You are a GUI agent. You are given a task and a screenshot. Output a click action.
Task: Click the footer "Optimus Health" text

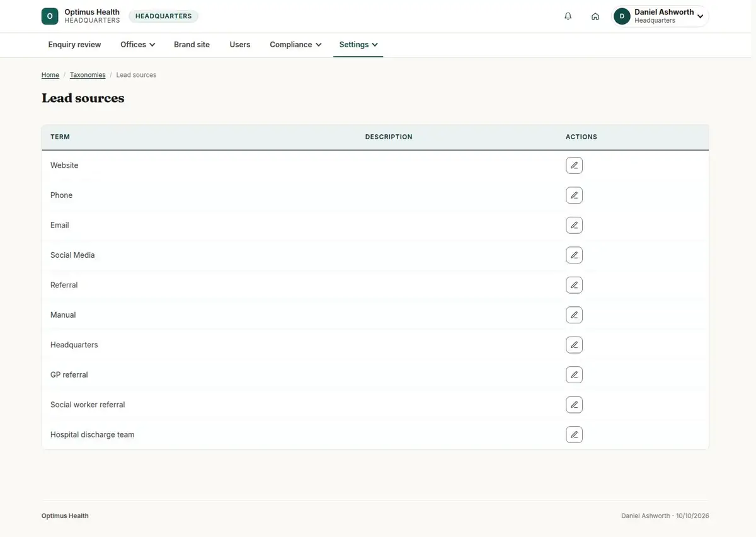pyautogui.click(x=65, y=516)
